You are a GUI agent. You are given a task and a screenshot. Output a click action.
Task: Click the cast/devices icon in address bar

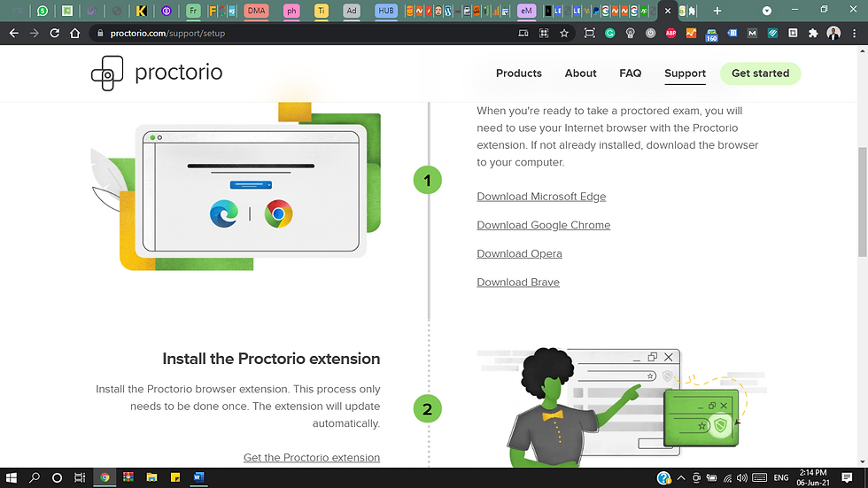(523, 33)
